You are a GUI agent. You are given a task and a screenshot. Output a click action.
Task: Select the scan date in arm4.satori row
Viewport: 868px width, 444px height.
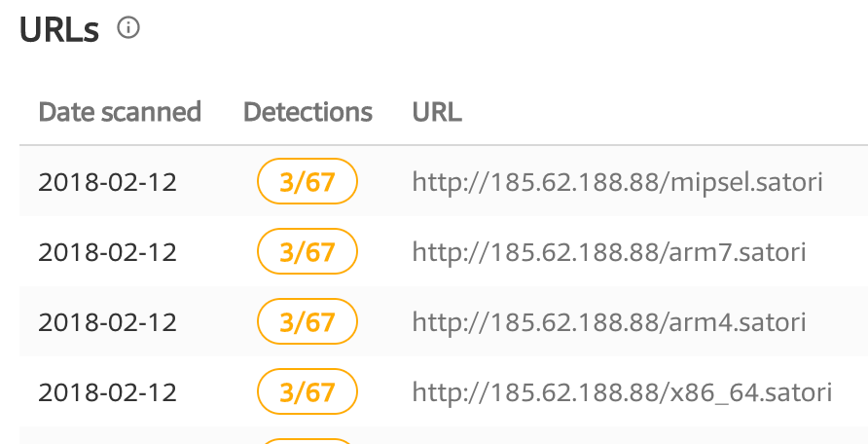107,322
